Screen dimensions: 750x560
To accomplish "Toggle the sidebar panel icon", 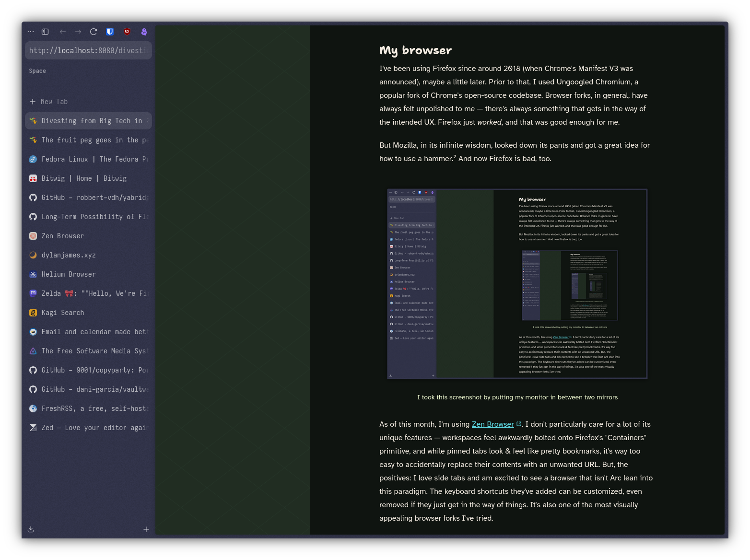I will point(45,32).
